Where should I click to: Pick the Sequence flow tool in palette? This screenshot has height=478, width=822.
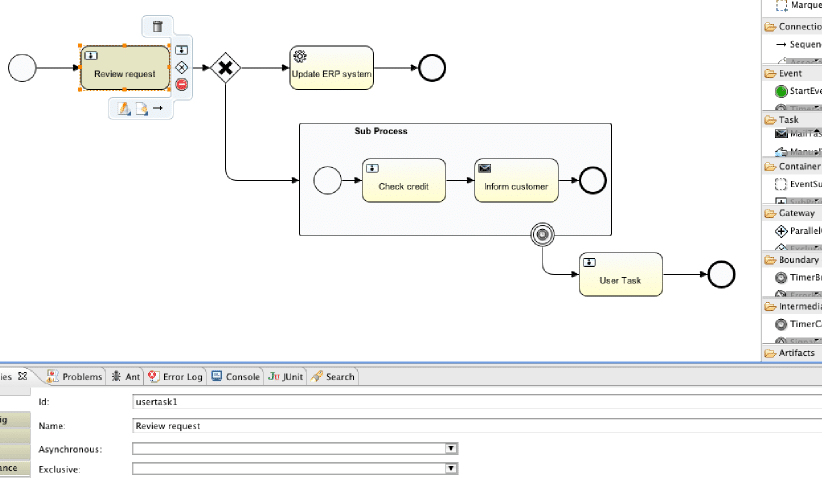click(798, 45)
